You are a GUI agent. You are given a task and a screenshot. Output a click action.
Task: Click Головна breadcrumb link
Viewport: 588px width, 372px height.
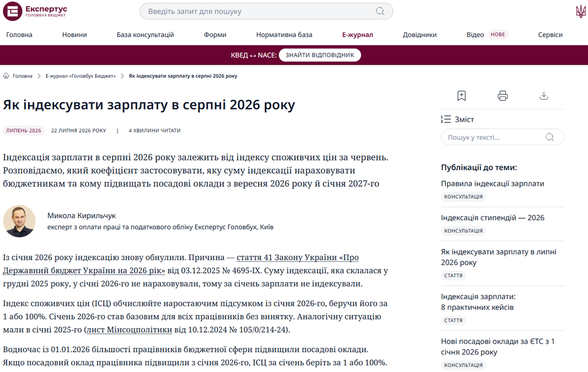tap(23, 76)
